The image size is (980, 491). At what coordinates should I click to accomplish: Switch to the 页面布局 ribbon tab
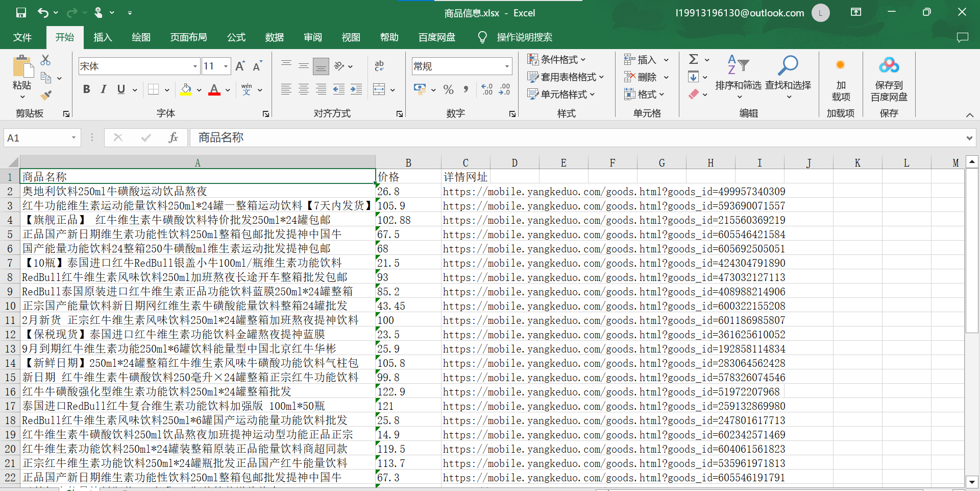[188, 37]
